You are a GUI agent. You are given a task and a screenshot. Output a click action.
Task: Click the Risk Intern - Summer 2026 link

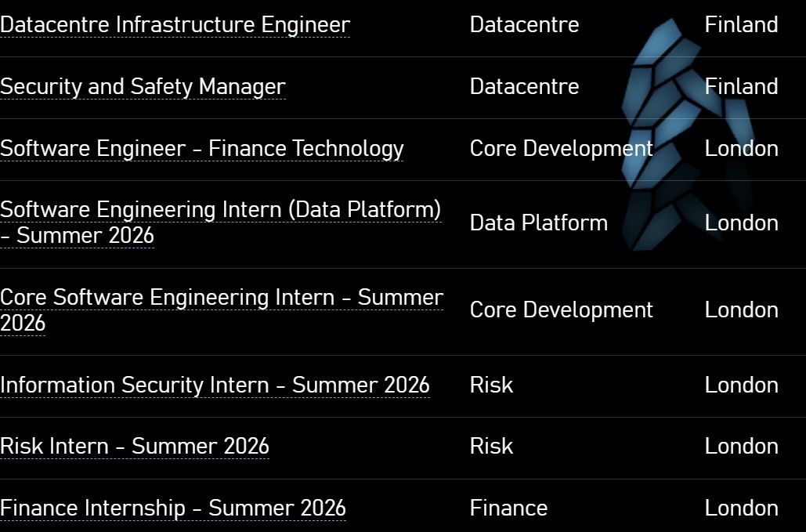pyautogui.click(x=135, y=447)
